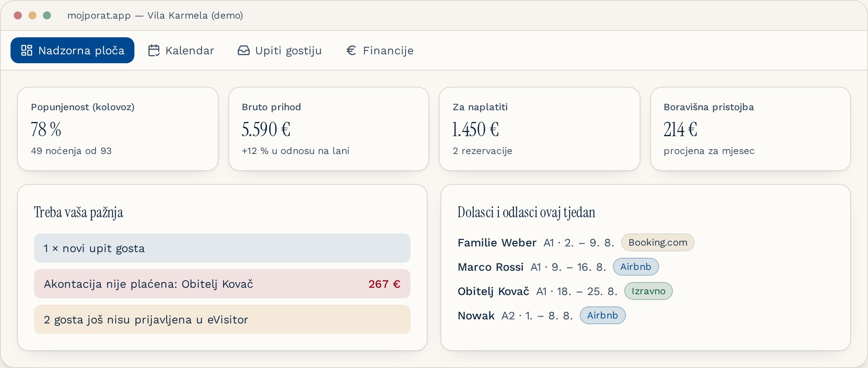The image size is (868, 368).
Task: Click the Booking.com badge for Familie Weber
Action: (658, 242)
